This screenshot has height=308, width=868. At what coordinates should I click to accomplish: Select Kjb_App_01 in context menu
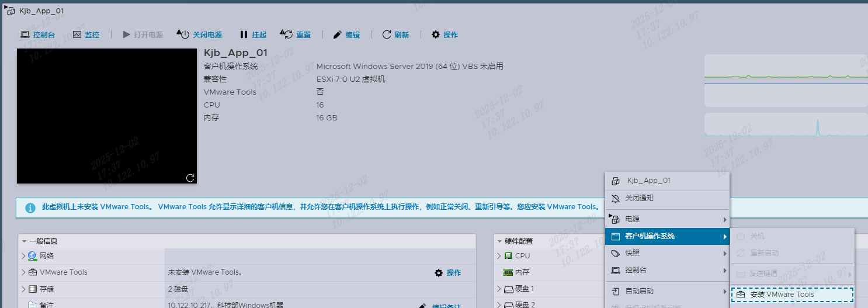[668, 181]
